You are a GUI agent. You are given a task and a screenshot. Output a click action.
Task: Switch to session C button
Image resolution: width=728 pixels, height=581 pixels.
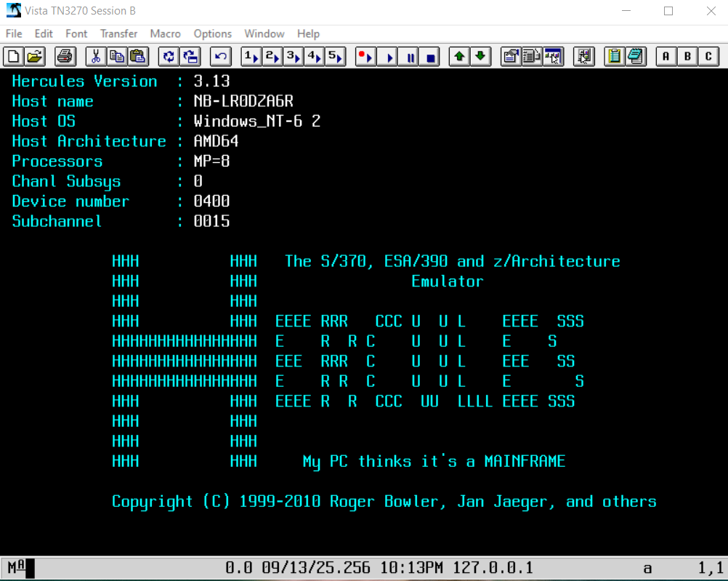[708, 57]
